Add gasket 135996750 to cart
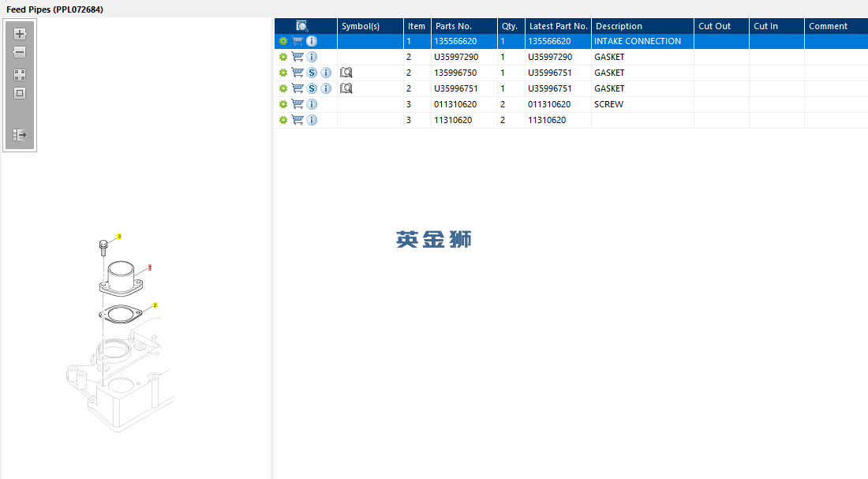Screen dimensions: 868x479 coord(297,73)
